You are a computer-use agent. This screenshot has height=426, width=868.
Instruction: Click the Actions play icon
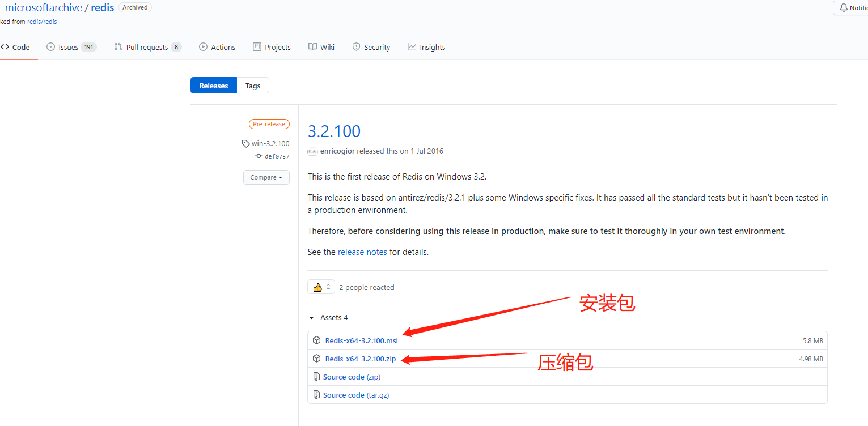coord(203,47)
